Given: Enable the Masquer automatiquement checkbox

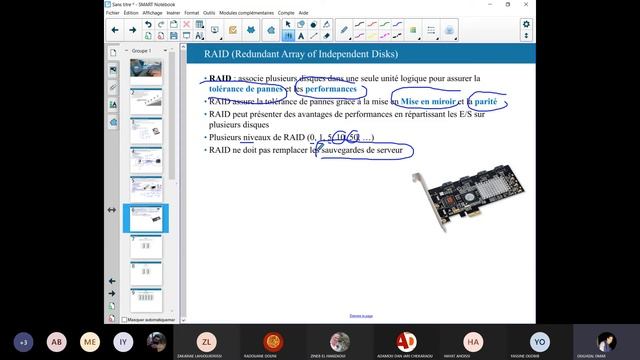Looking at the screenshot, I should click(124, 320).
